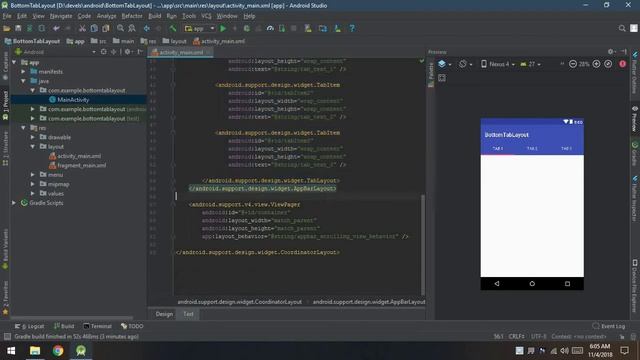
Task: Click the Scroll from Source target icon
Action: pyautogui.click(x=104, y=52)
